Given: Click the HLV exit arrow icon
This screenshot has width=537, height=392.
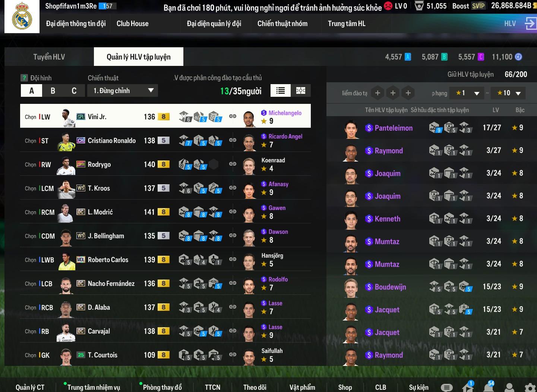Looking at the screenshot, I should click(530, 23).
